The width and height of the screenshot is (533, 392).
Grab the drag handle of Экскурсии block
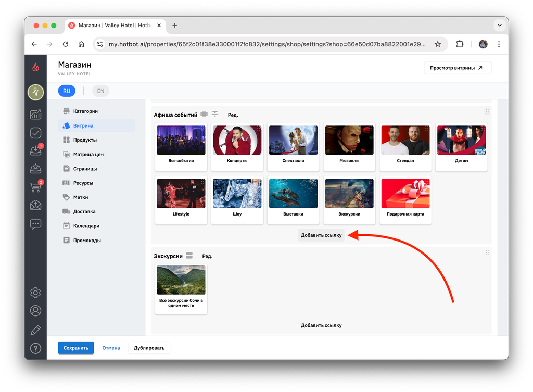pyautogui.click(x=487, y=252)
